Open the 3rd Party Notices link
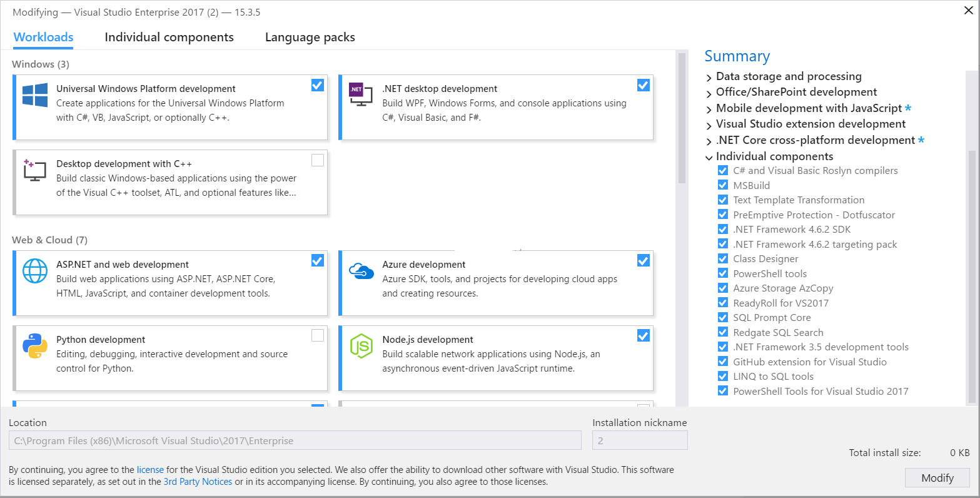 (x=198, y=482)
